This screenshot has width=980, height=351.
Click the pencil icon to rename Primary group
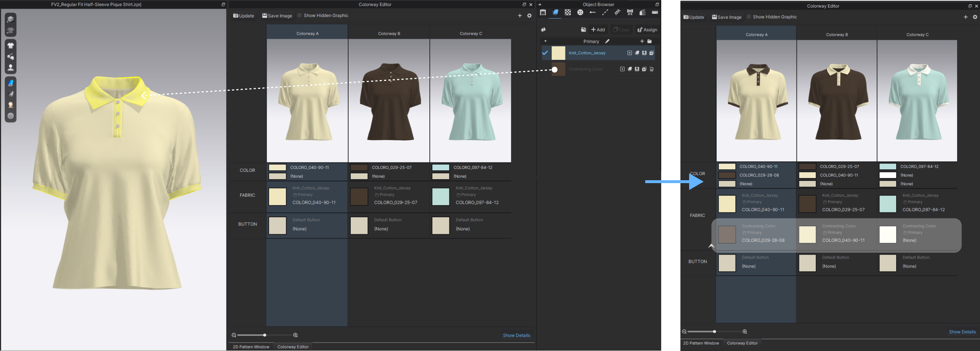pos(607,41)
